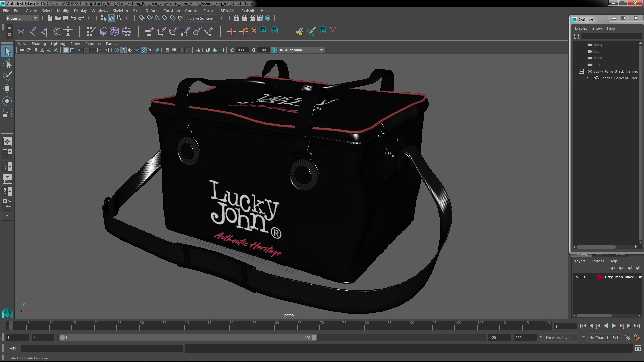
Task: Create a new scene file
Action: pyautogui.click(x=50, y=18)
